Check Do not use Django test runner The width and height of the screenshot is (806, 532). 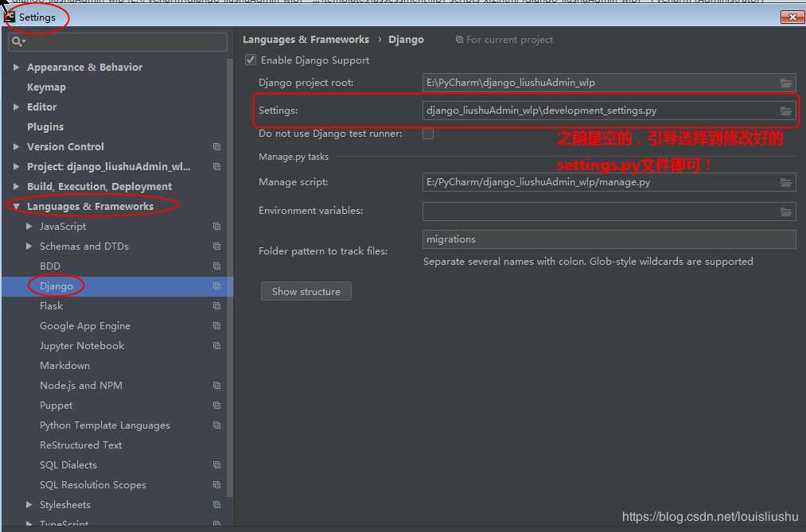coord(428,134)
